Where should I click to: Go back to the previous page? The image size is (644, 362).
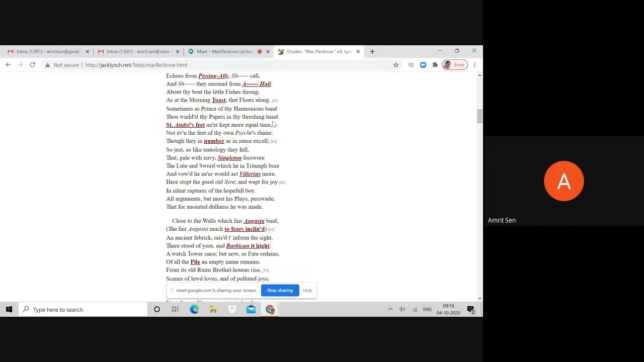pos(8,65)
